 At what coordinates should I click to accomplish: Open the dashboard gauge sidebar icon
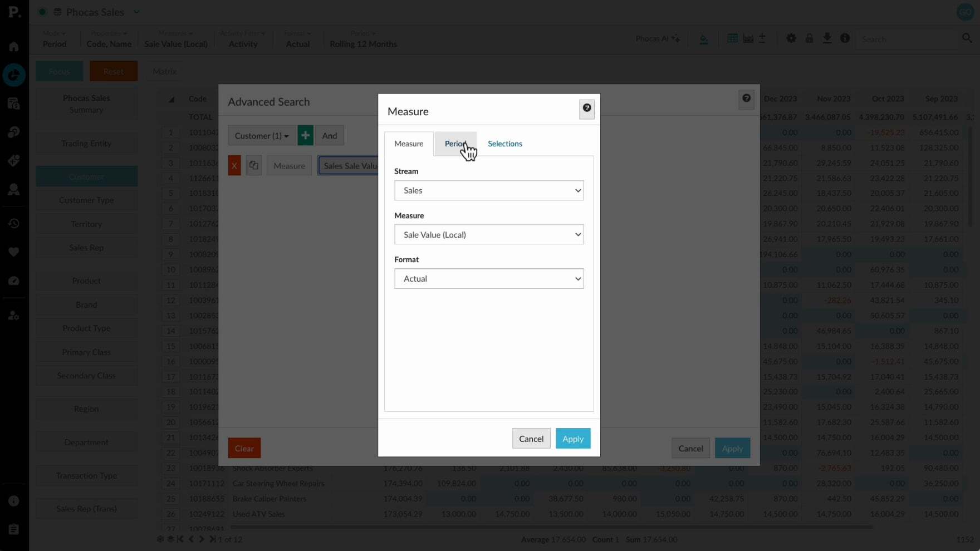tap(14, 281)
